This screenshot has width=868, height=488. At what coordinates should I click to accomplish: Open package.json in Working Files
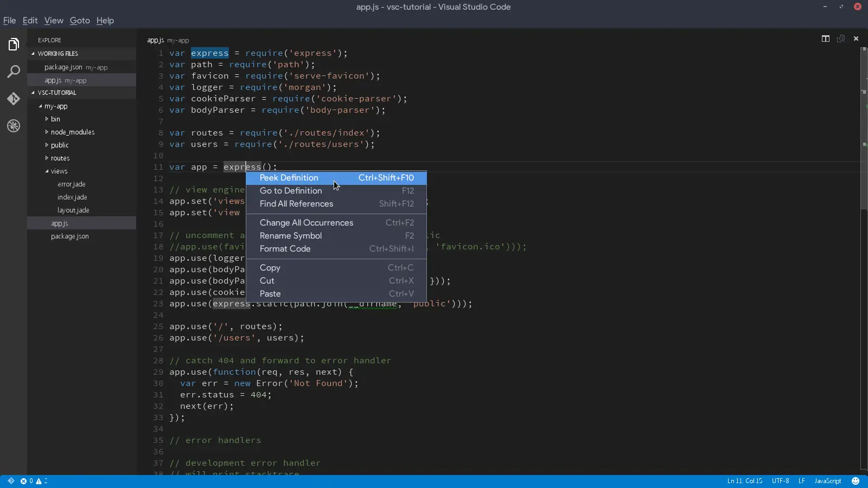click(x=82, y=67)
